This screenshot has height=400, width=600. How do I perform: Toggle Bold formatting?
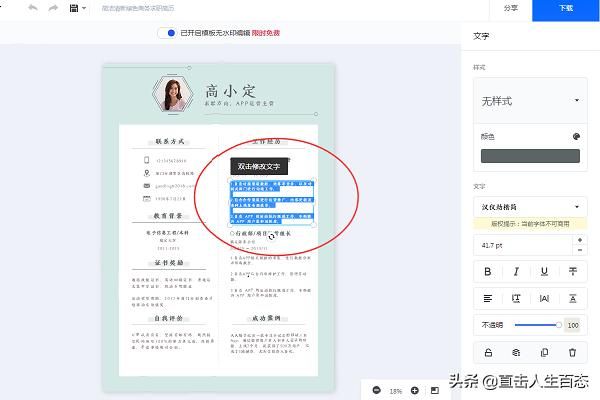[488, 271]
